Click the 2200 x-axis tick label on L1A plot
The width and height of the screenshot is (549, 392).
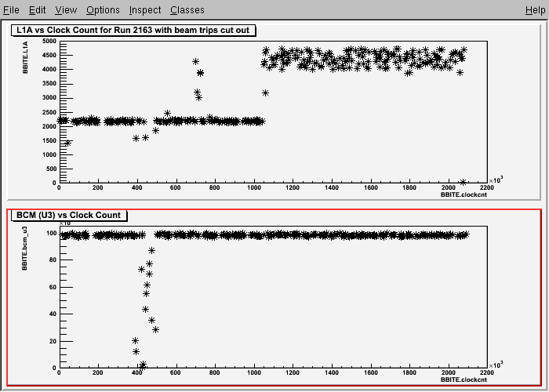click(x=487, y=188)
